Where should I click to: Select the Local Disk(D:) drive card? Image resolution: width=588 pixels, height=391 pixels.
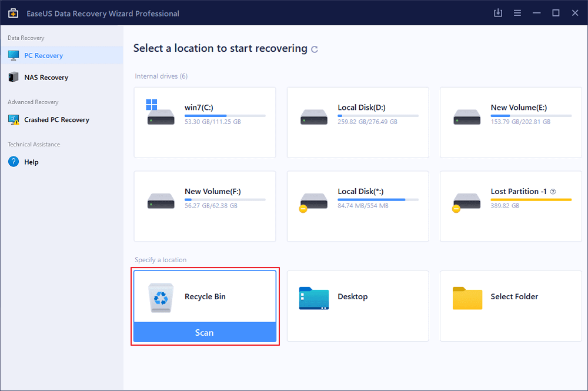coord(358,122)
